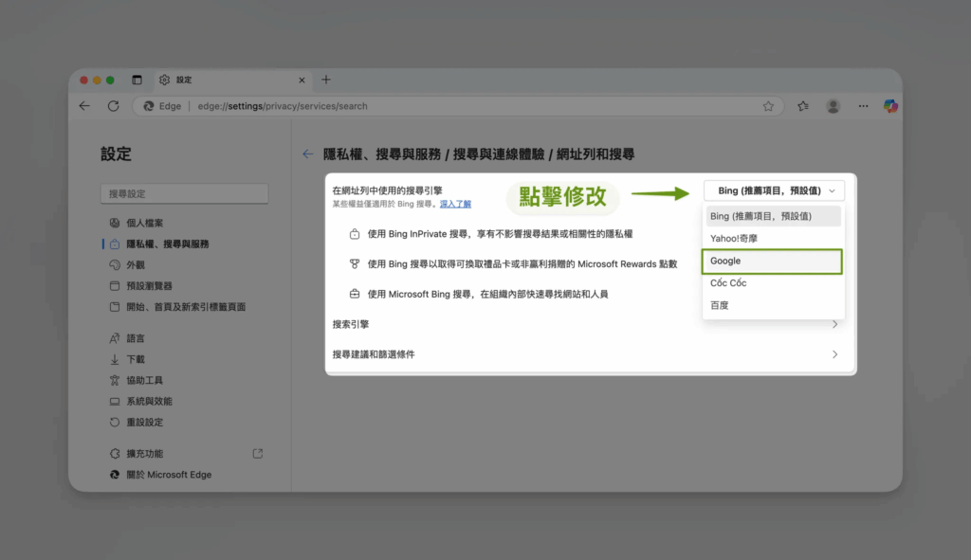The width and height of the screenshot is (971, 560).
Task: Open the Settings and more ellipsis menu
Action: pos(863,106)
